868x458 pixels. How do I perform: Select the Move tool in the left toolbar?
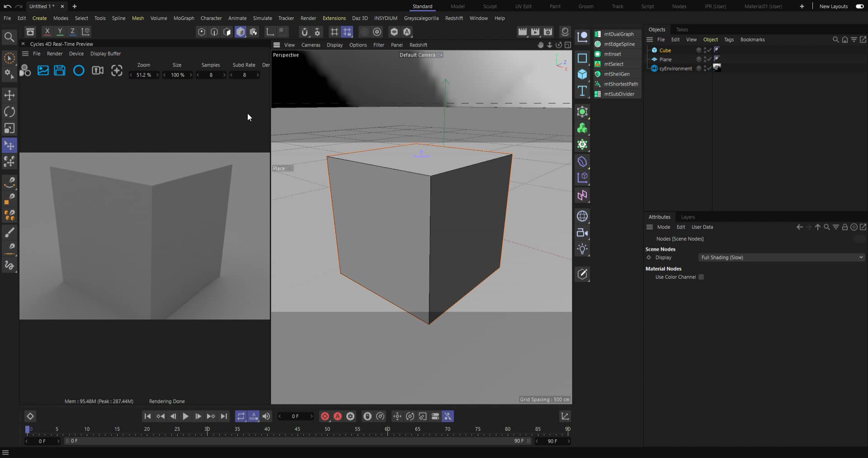click(x=9, y=95)
